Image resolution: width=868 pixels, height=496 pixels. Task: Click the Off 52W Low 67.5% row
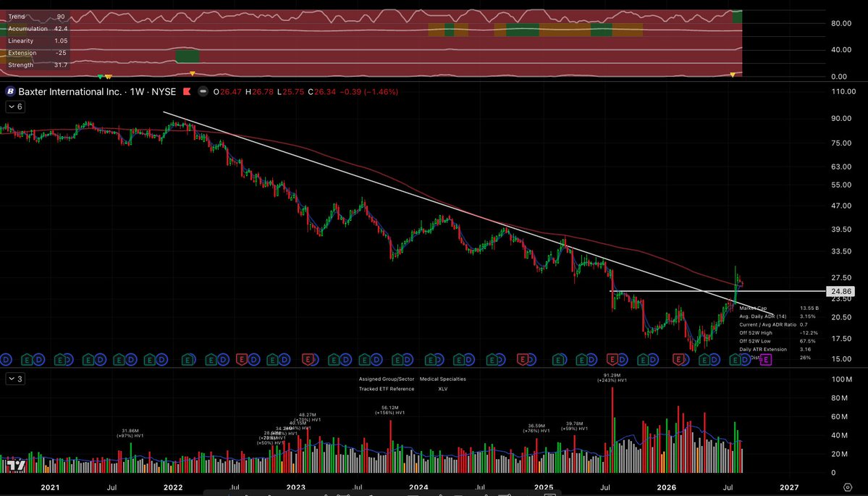coord(778,342)
